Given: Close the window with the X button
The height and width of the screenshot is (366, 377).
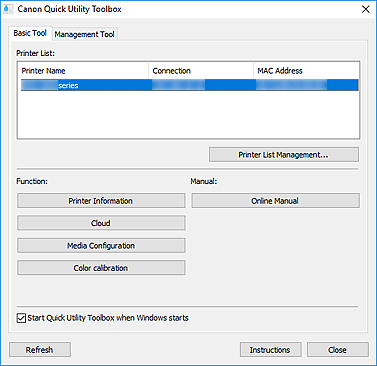Looking at the screenshot, I should pyautogui.click(x=366, y=9).
